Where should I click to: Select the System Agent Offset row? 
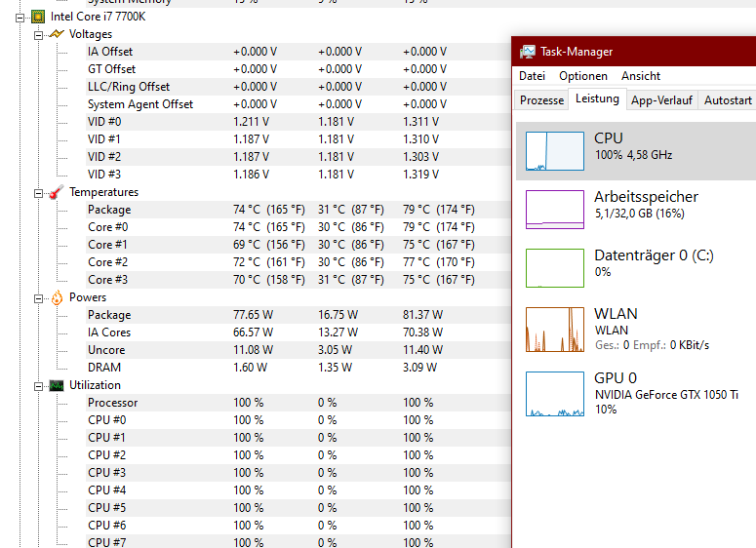click(x=298, y=104)
